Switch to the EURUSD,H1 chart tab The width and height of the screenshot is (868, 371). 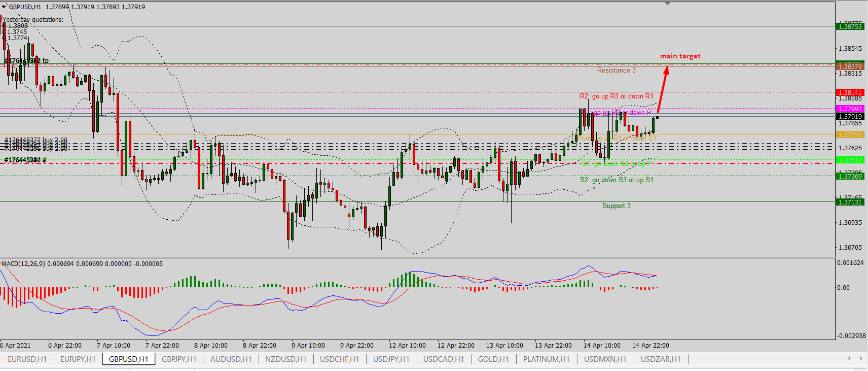click(27, 359)
